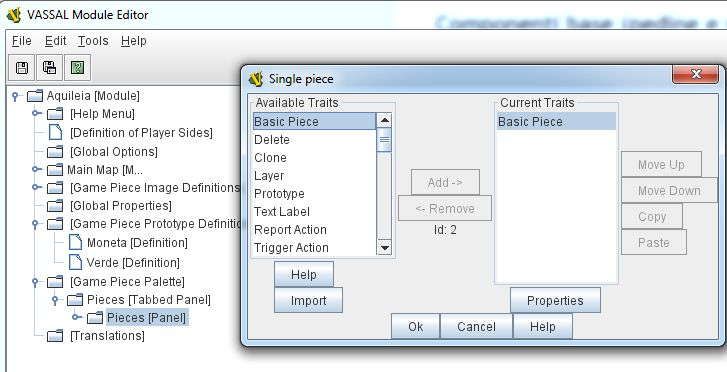The image size is (727, 372).
Task: Click the Available Traits scroll down arrow
Action: [x=384, y=247]
